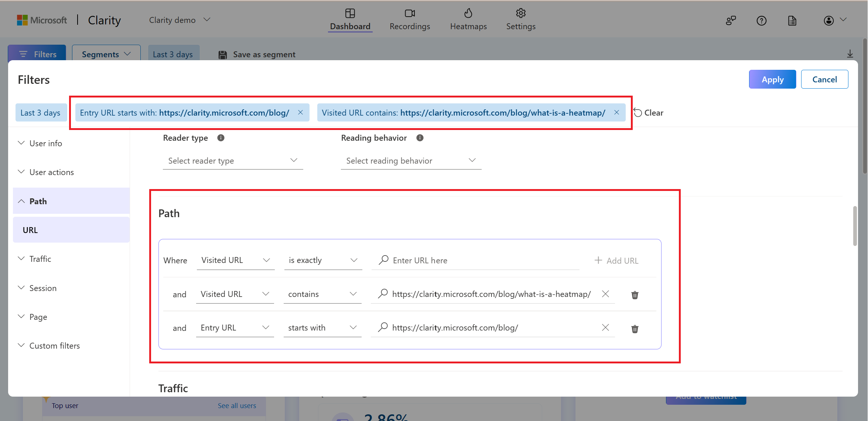Click Clear to reset filters
This screenshot has width=868, height=421.
pos(649,113)
